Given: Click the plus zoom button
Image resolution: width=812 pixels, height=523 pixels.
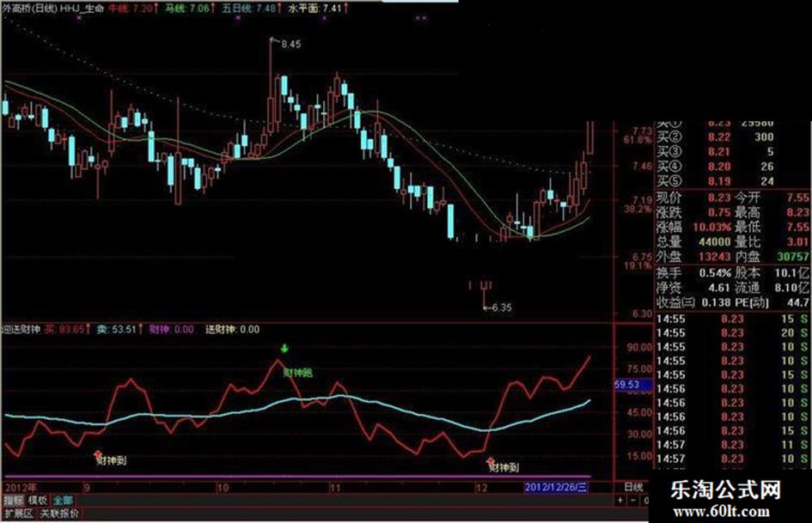Looking at the screenshot, I should pyautogui.click(x=620, y=500).
